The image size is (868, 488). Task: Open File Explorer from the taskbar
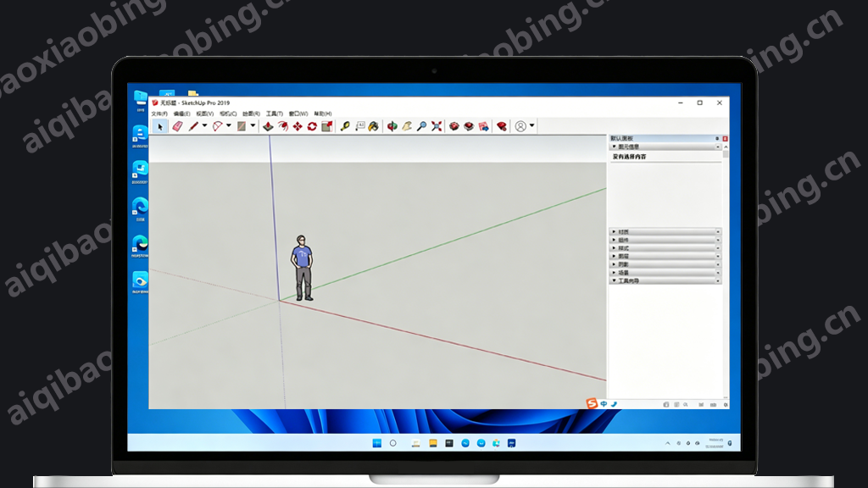[x=433, y=443]
